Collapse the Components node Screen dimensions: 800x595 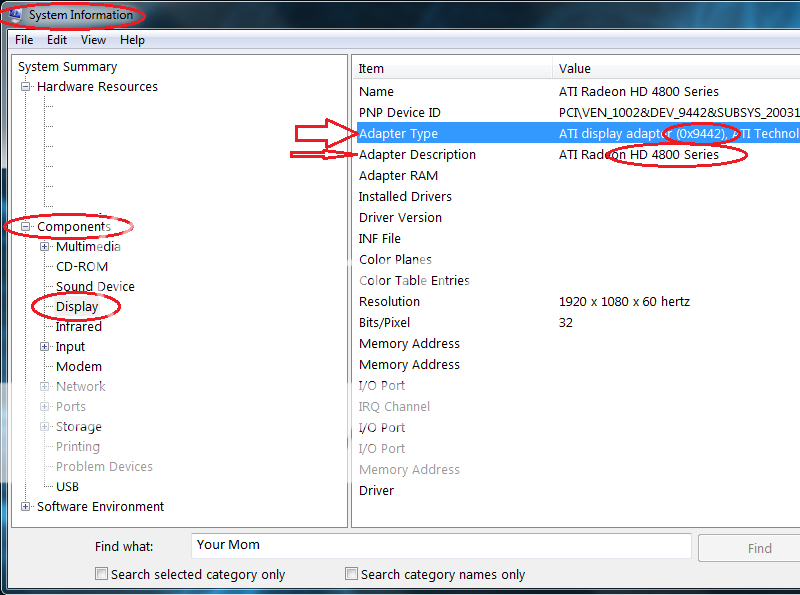pos(25,226)
